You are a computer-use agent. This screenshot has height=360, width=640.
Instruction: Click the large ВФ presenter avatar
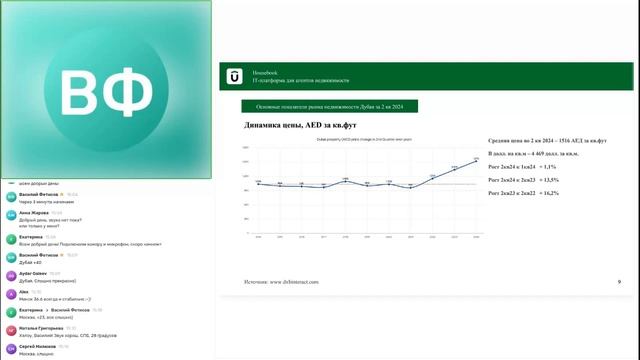tap(107, 89)
